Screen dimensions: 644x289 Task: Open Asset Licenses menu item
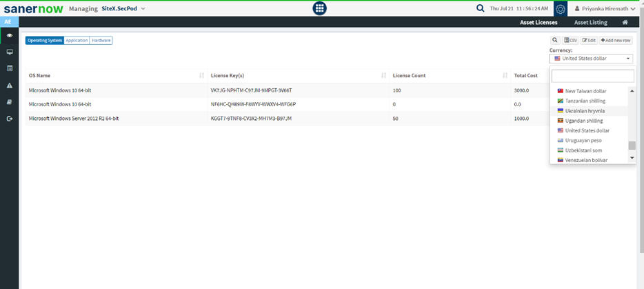click(x=539, y=22)
